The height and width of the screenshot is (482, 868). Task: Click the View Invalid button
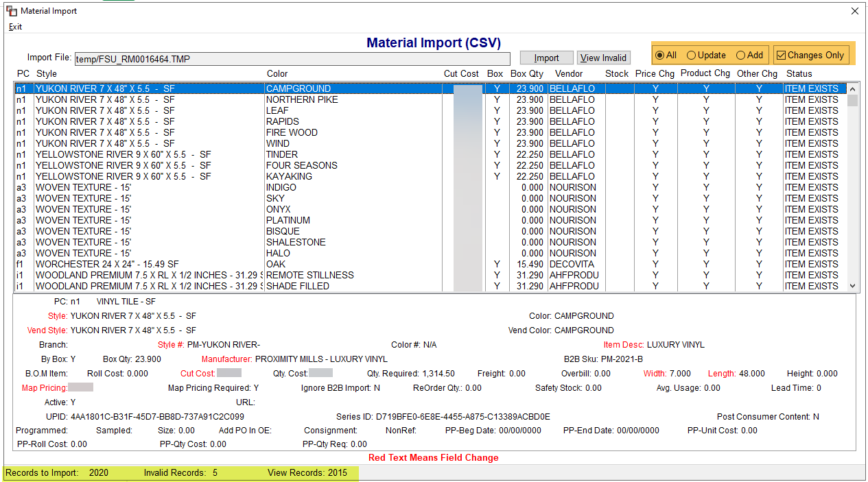(603, 58)
